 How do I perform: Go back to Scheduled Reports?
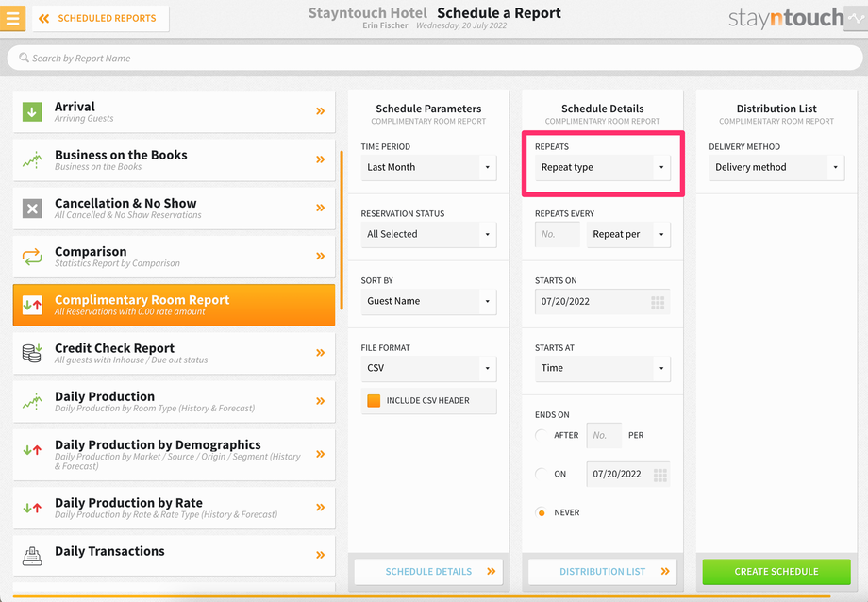(100, 18)
